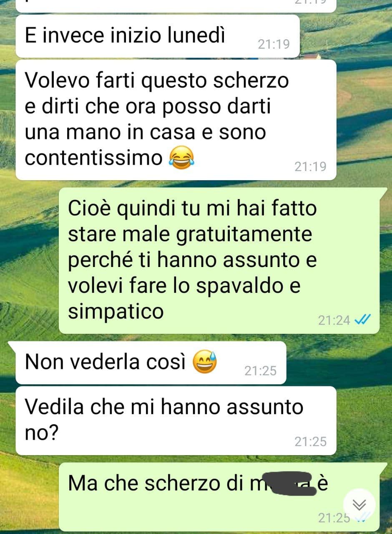Tap the chat wallpaper beside 'Cioè quindi' bubble
This screenshot has height=534, width=392.
[x=29, y=259]
